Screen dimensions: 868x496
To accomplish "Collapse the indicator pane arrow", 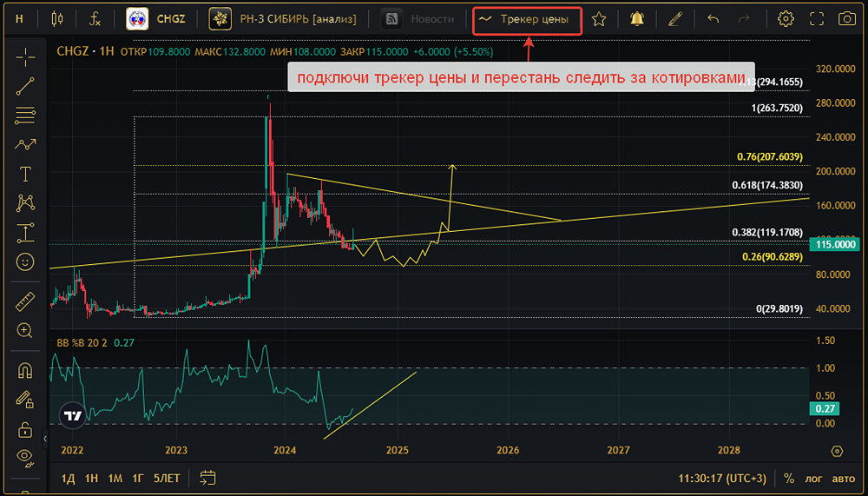I will pos(45,439).
